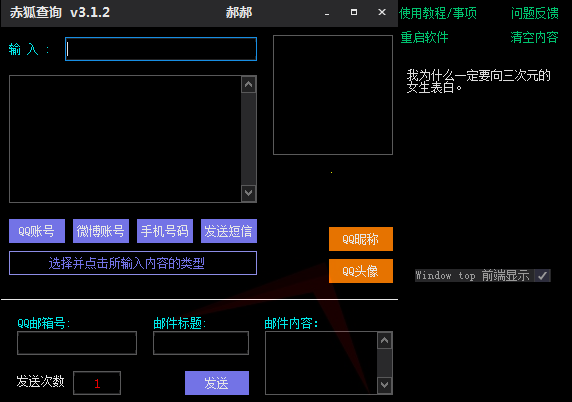Click the 选择并点击所输入内容的类型 hint box
The height and width of the screenshot is (402, 572).
(x=133, y=263)
